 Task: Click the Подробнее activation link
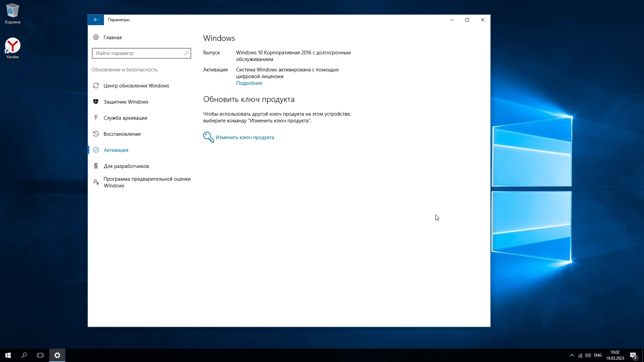tap(249, 83)
